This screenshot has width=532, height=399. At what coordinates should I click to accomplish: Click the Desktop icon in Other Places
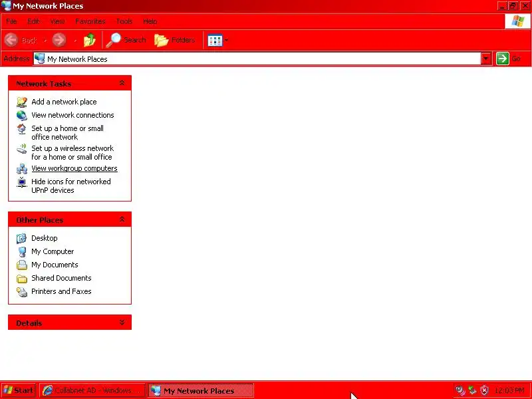(22, 238)
